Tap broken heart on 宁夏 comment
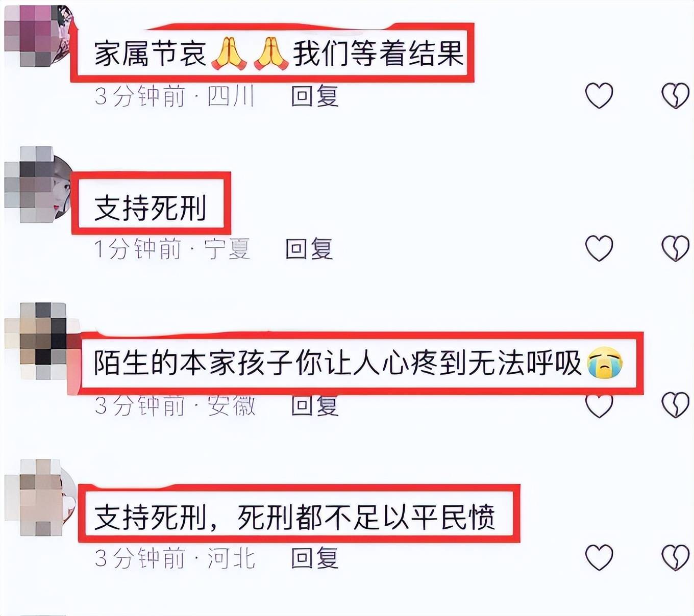This screenshot has width=694, height=616. coord(676,248)
